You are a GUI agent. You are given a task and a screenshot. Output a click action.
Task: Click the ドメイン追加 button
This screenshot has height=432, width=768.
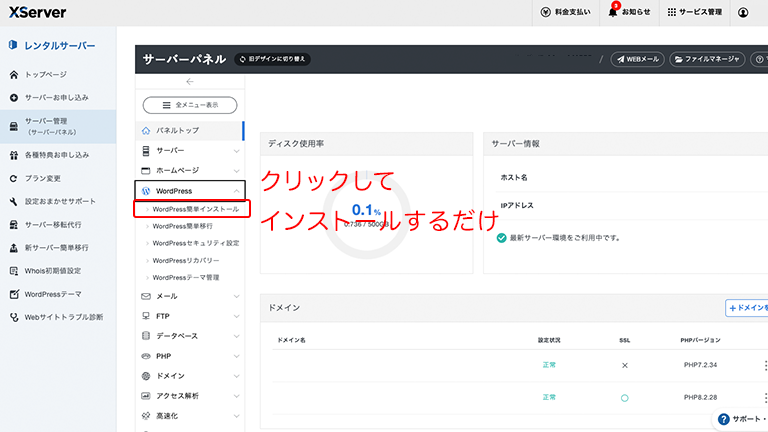pos(746,308)
